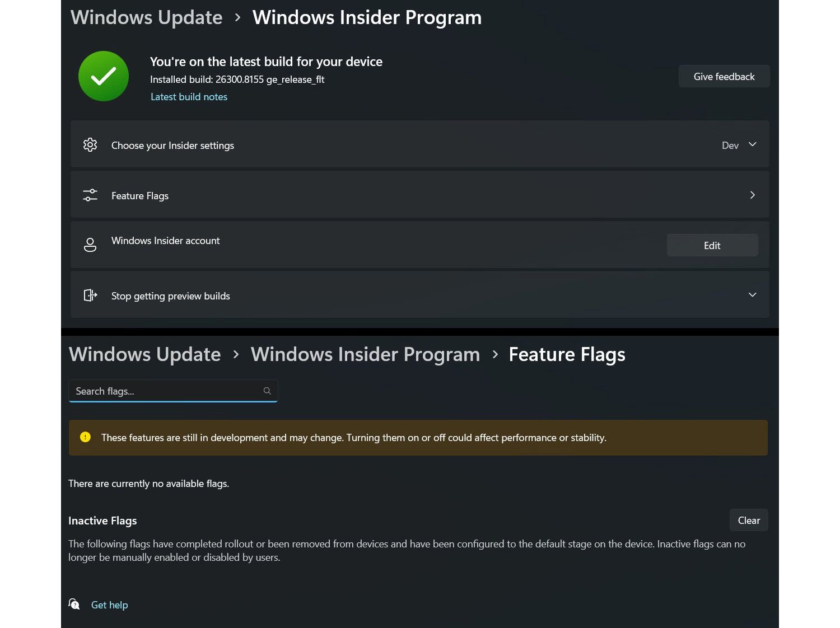Open the Latest build notes link

[189, 97]
